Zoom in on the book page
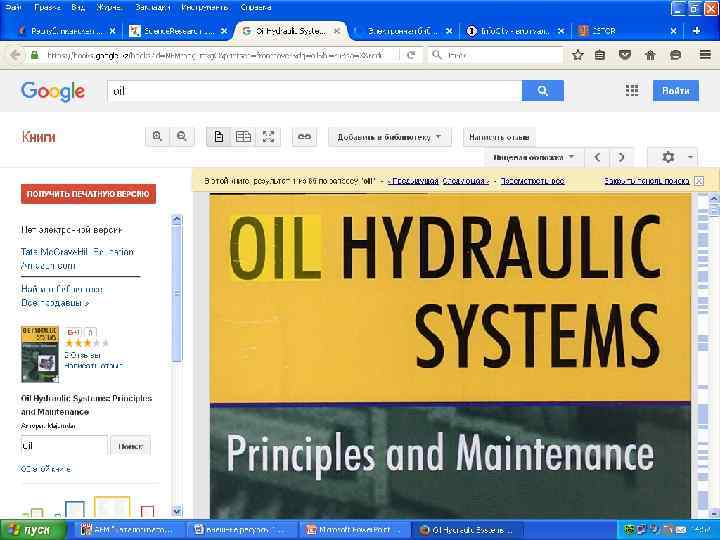Screen dimensions: 720x540 coord(158,137)
